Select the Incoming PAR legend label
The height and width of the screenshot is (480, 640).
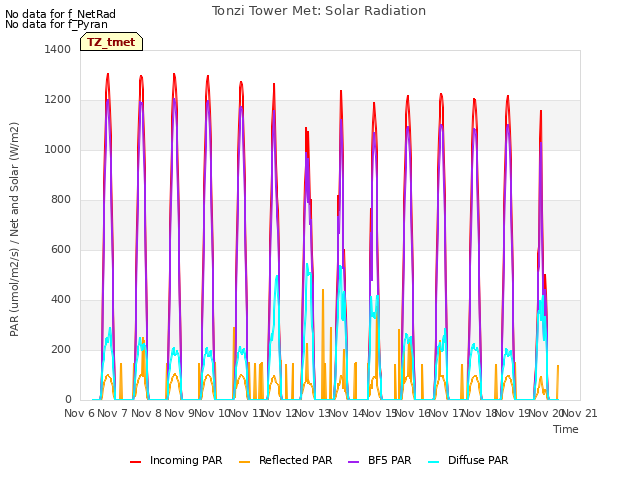point(186,460)
